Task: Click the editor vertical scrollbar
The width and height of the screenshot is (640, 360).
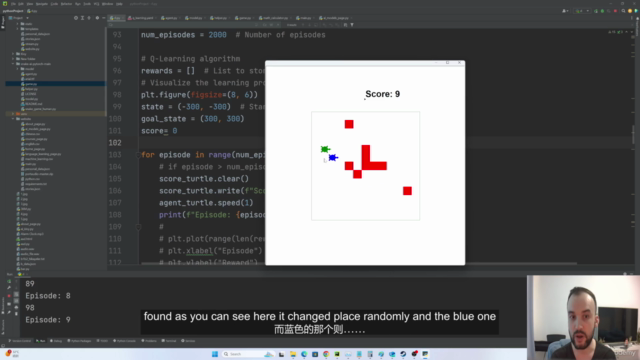Action: coord(634,135)
